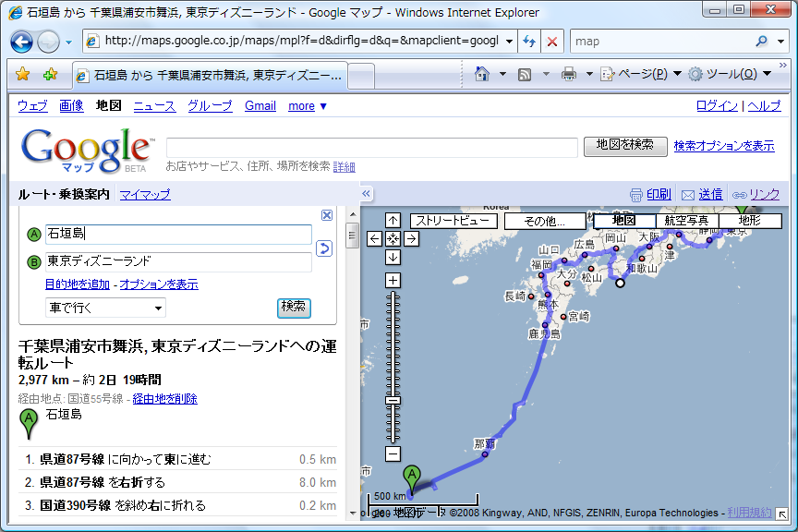Switch map to satellite photo view (航空写真)
Screen dimensions: 798x532
pos(686,221)
